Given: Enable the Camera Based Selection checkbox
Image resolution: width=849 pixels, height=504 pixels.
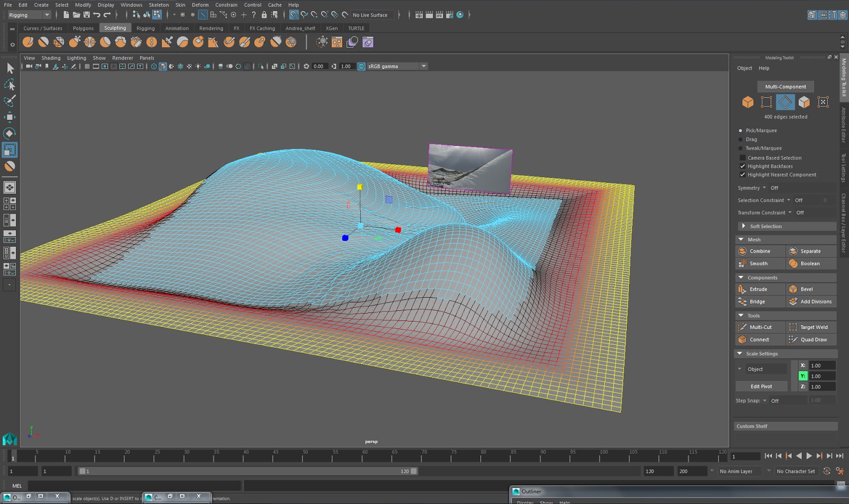Looking at the screenshot, I should click(x=743, y=158).
